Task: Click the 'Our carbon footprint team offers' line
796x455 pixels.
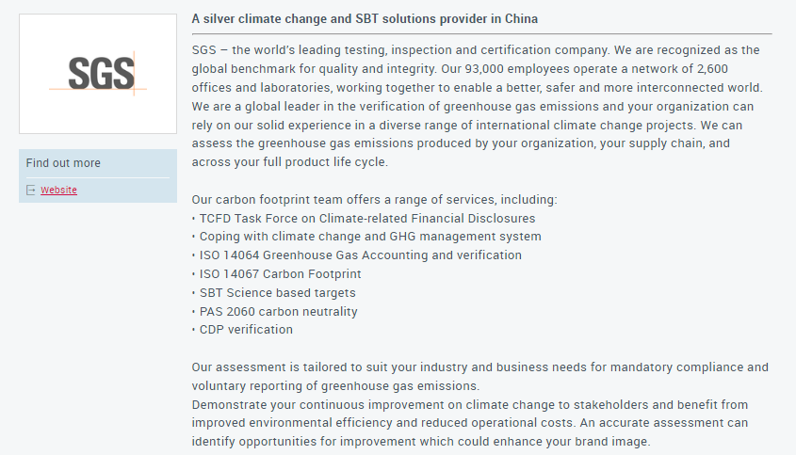Action: tap(374, 200)
